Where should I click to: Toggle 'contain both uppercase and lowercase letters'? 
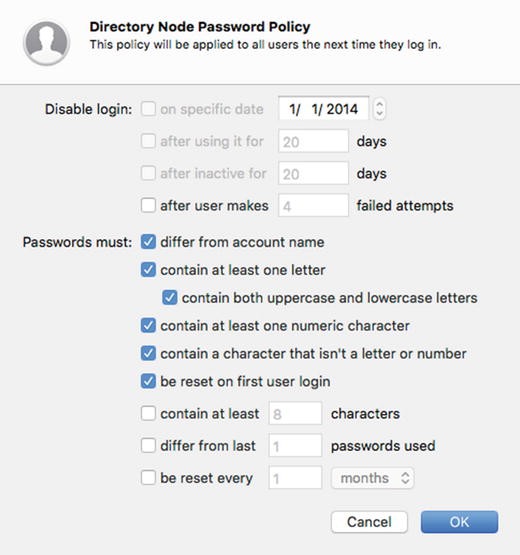tap(170, 298)
